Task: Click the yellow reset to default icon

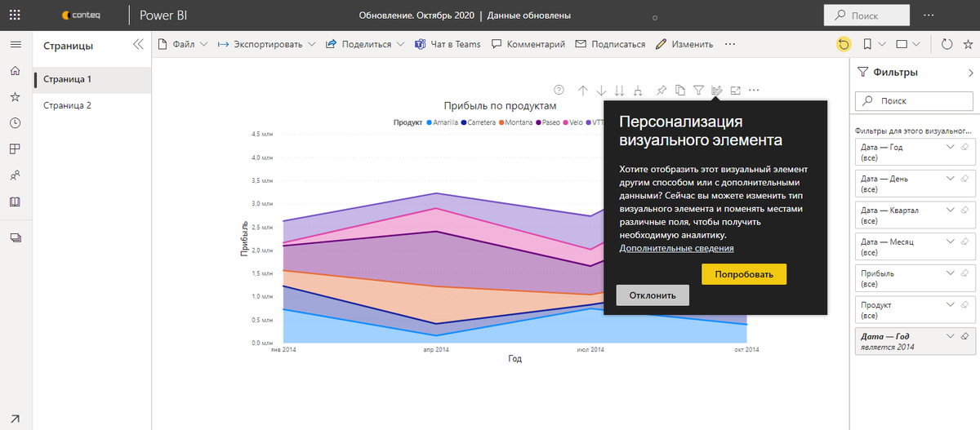Action: 844,44
